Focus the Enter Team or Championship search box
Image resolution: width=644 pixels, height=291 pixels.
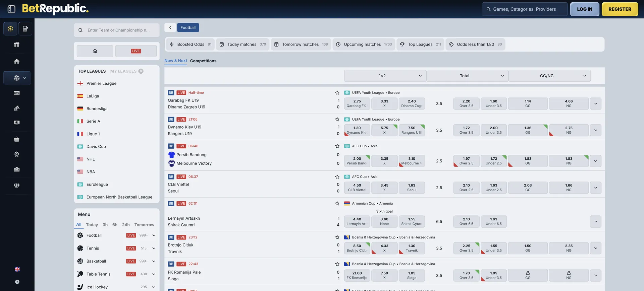117,30
